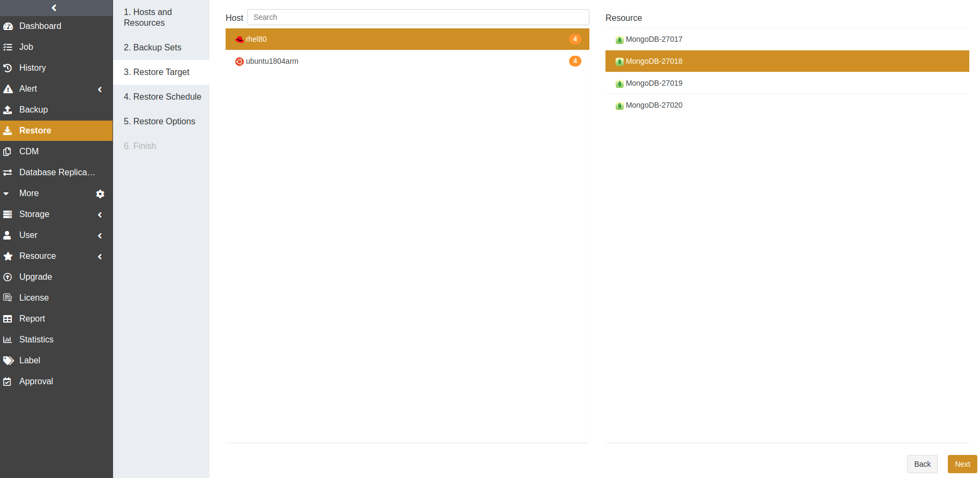The height and width of the screenshot is (478, 980).
Task: Open the Statistics menu item
Action: coord(56,339)
